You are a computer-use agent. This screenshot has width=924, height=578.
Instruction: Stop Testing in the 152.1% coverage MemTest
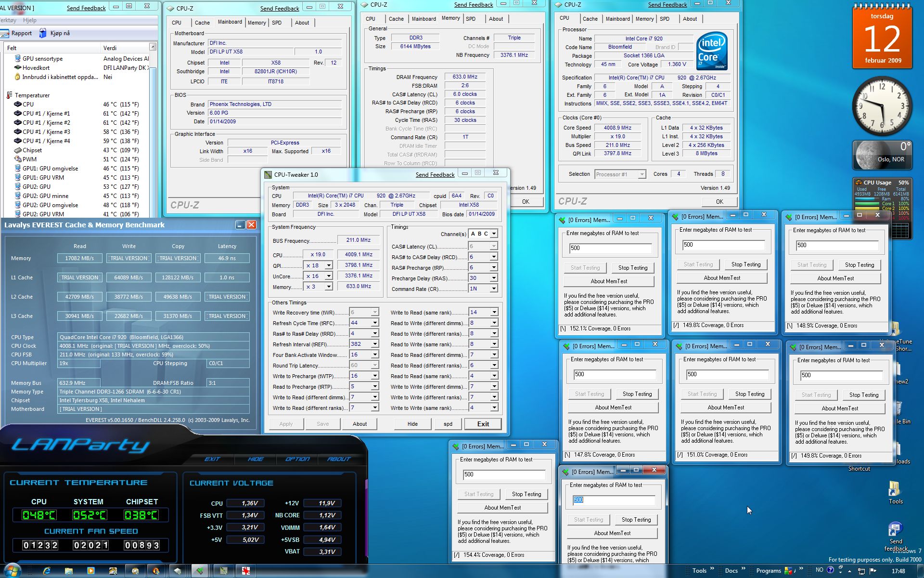632,268
